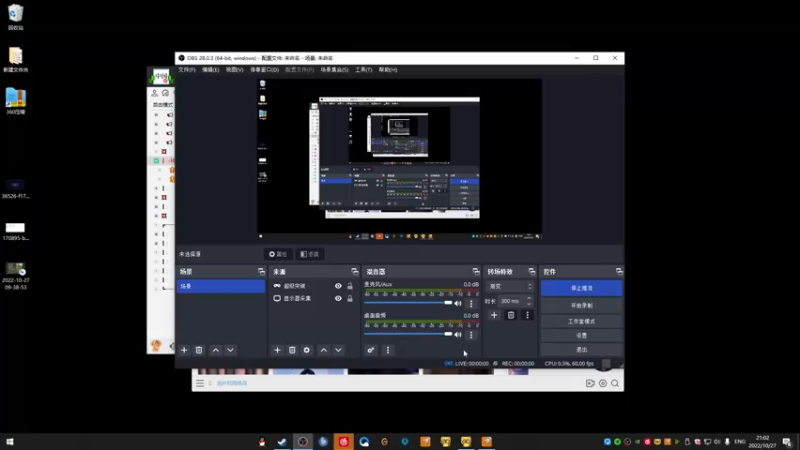Open the new folder desktop icon
800x450 pixels.
[x=15, y=59]
